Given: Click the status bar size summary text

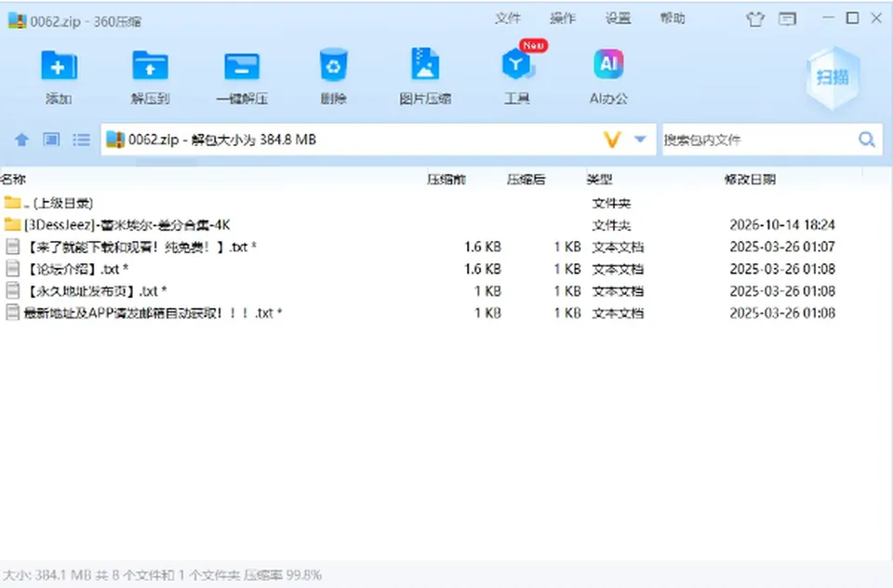Looking at the screenshot, I should coord(162,575).
